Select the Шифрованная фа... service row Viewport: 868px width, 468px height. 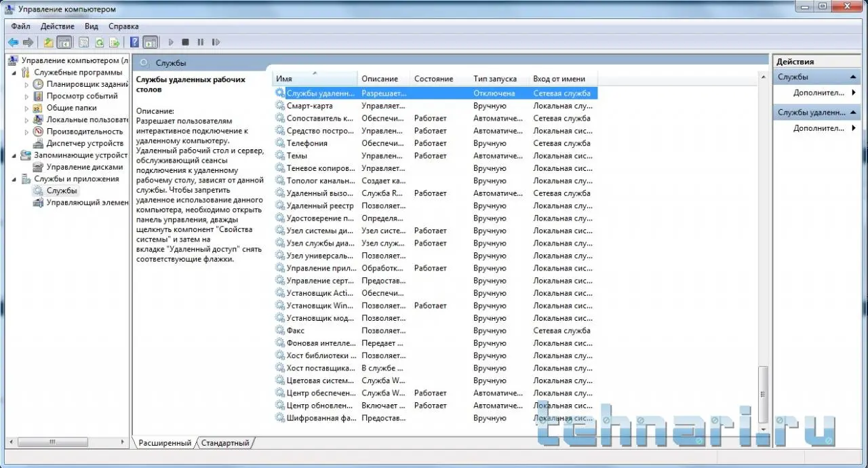click(x=435, y=418)
